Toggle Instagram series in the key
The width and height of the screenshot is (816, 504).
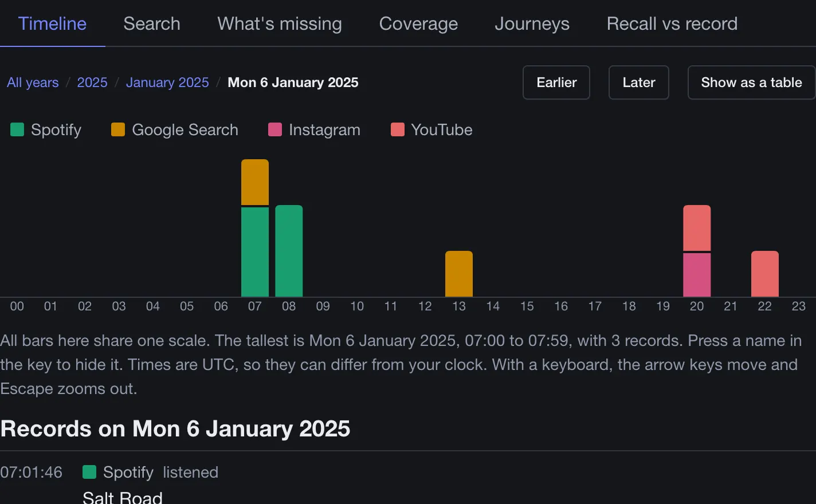315,130
